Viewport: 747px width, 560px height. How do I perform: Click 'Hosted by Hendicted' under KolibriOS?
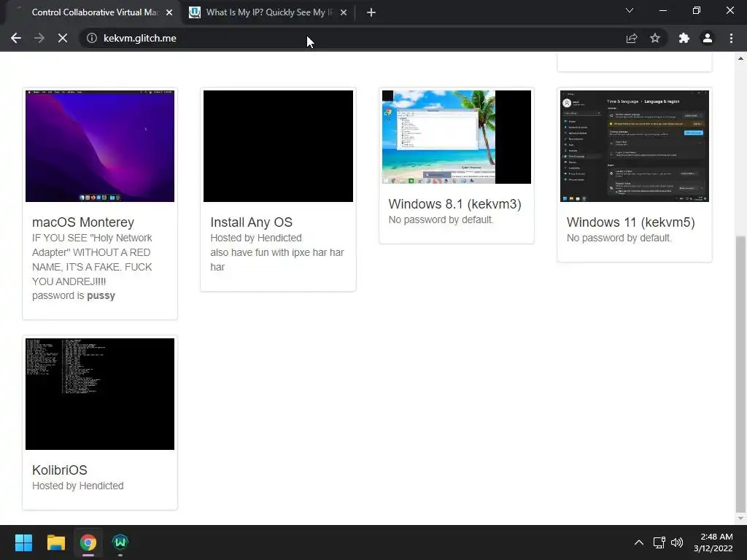click(x=77, y=486)
